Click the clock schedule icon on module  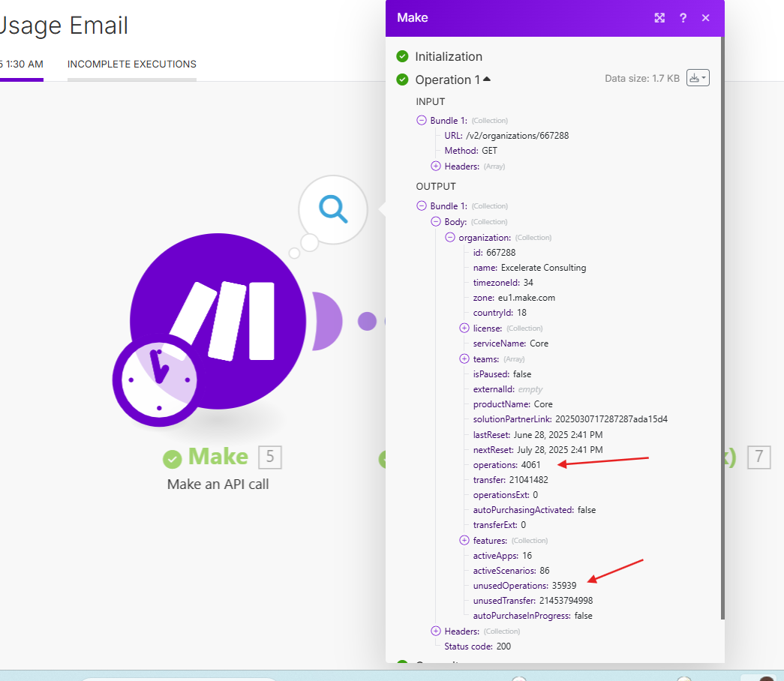point(159,380)
